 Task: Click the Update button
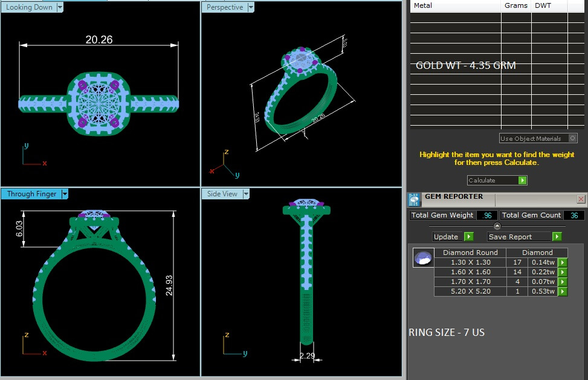click(448, 237)
